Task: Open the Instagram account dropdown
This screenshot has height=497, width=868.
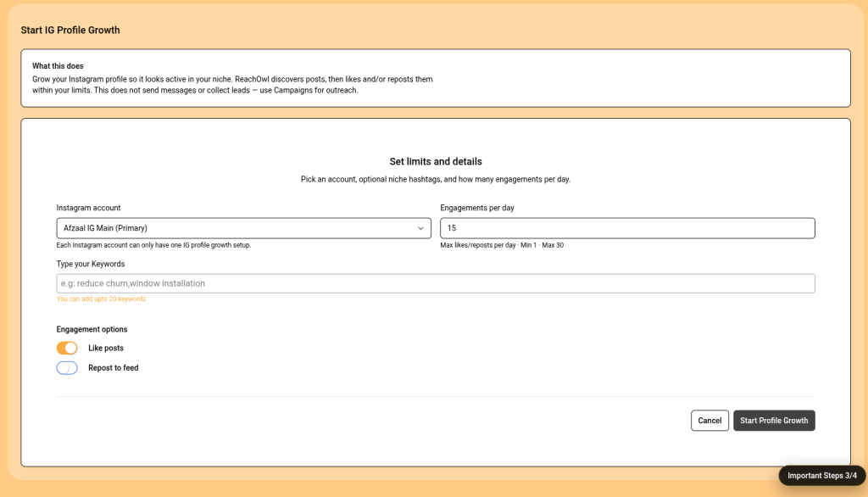Action: pos(243,228)
